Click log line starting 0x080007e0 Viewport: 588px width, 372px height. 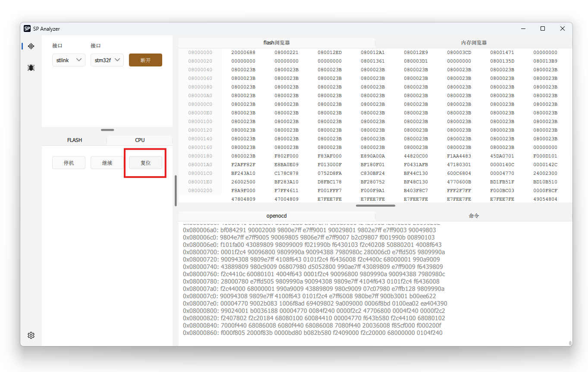pos(315,303)
